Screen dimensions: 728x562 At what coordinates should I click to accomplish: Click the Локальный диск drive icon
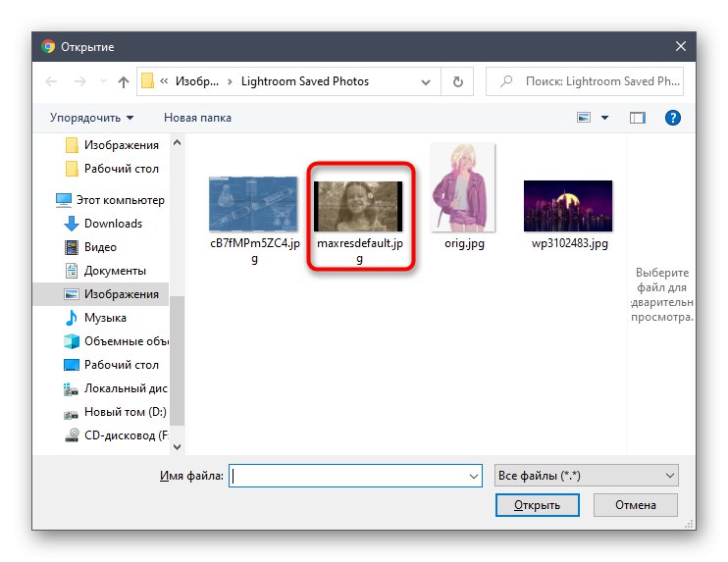(71, 389)
